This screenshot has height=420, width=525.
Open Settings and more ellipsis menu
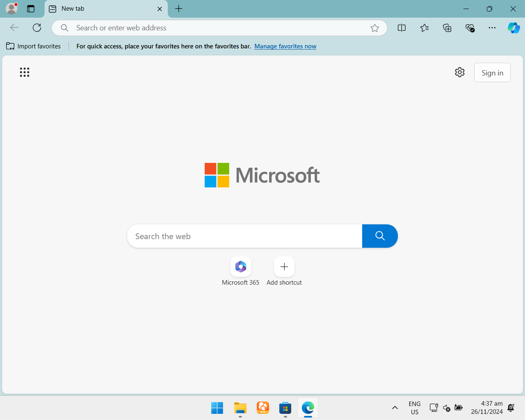pos(492,27)
